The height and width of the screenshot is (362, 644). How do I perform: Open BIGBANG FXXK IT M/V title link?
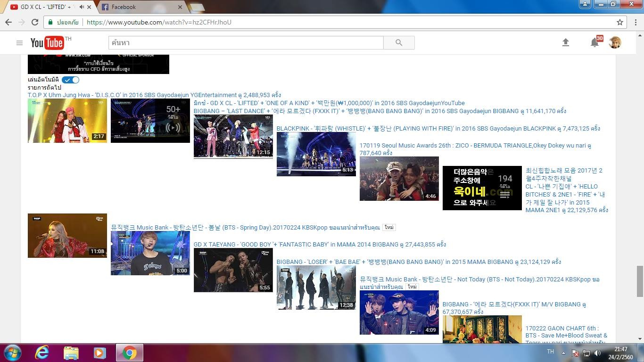tap(514, 308)
